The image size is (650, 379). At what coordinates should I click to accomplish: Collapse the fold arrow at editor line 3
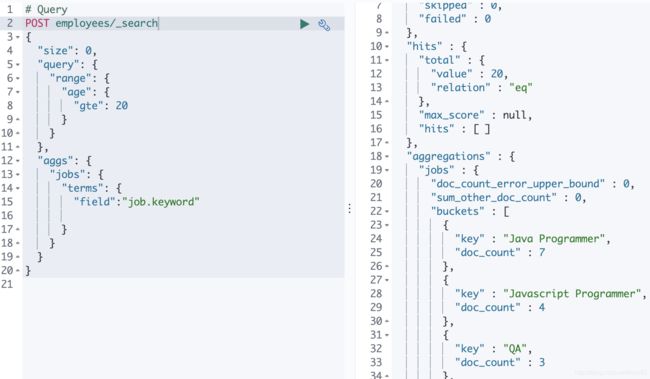click(x=18, y=37)
